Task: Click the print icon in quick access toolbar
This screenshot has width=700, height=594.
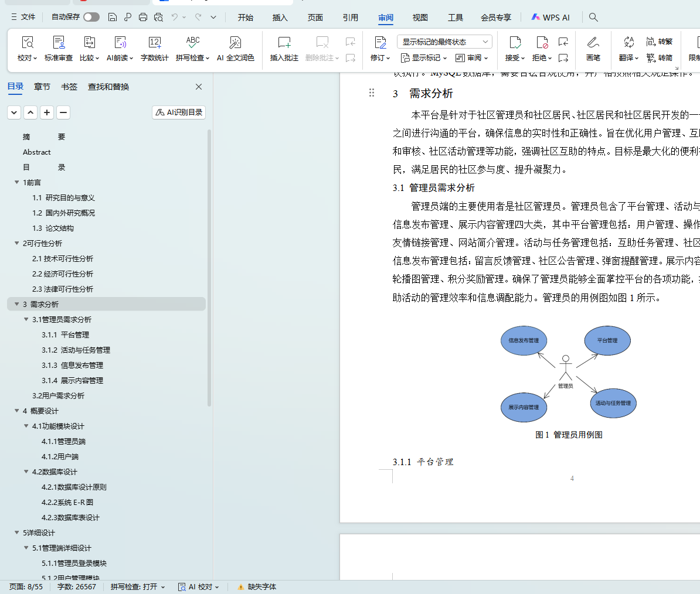Action: point(143,18)
